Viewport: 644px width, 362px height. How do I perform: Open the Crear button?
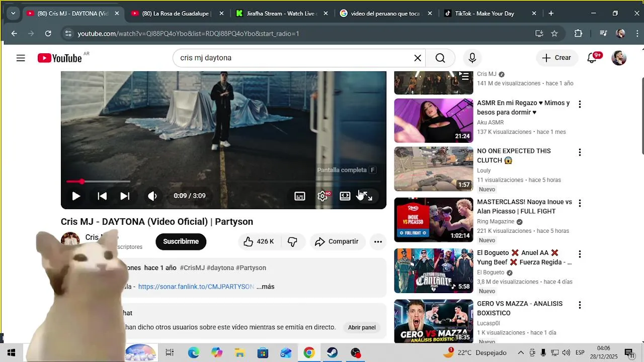tap(556, 58)
